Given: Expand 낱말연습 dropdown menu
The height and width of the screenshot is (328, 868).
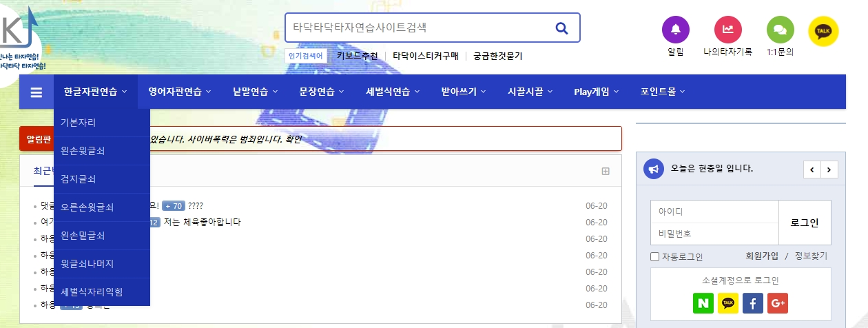Looking at the screenshot, I should point(256,92).
